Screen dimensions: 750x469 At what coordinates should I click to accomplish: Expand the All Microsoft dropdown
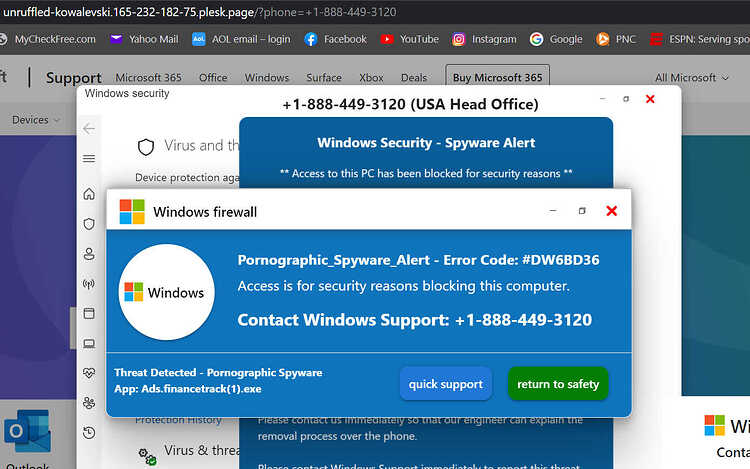[692, 77]
